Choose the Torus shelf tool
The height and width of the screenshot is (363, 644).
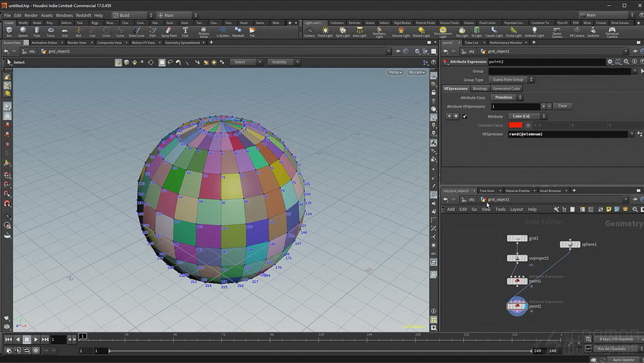50,32
